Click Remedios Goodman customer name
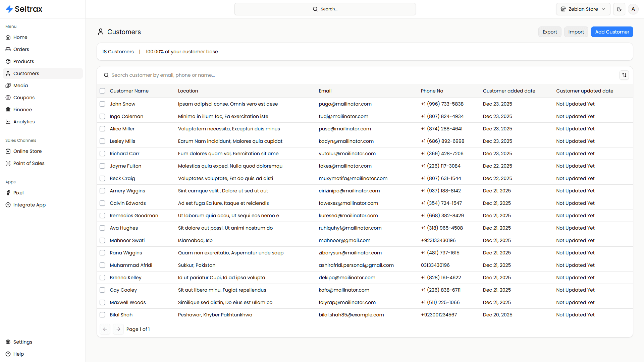 [134, 216]
